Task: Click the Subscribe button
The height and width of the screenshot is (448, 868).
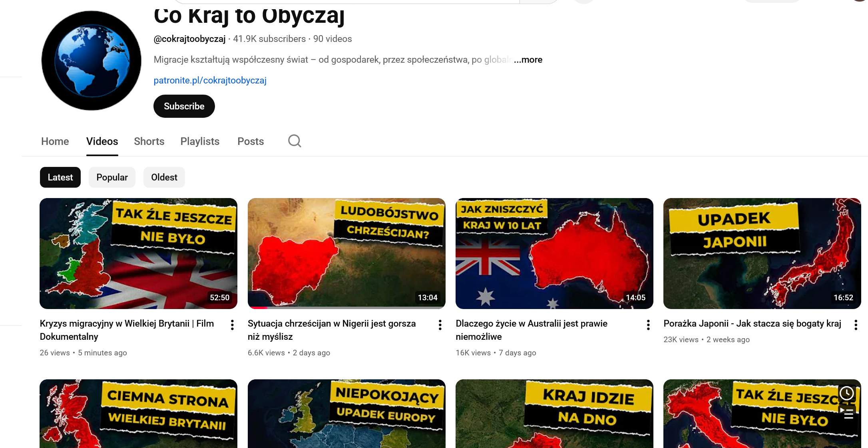Action: (x=184, y=106)
